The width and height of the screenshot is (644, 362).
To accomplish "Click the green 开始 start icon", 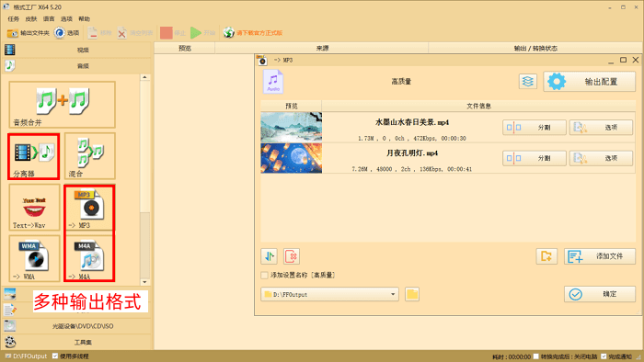I will coord(196,33).
